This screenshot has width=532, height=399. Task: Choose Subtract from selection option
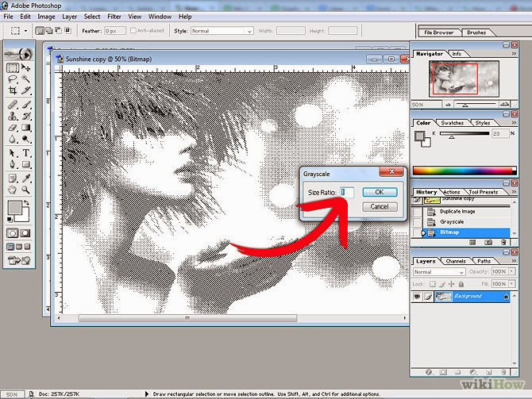click(58, 30)
